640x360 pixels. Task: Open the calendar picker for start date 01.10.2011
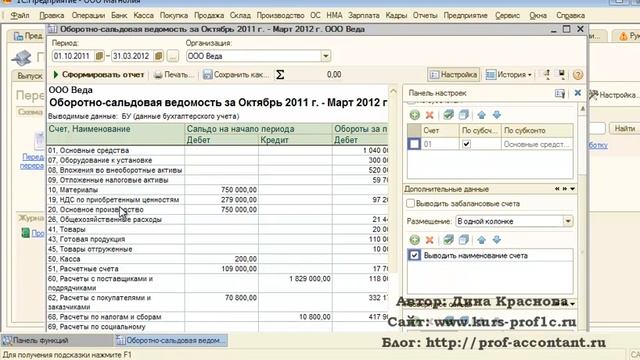coord(99,56)
